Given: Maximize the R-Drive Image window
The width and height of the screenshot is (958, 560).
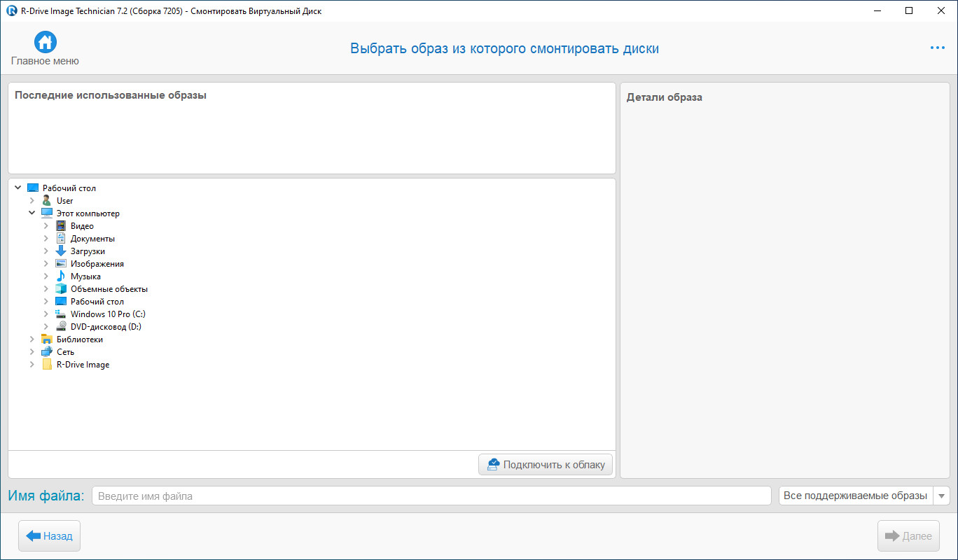Looking at the screenshot, I should click(x=909, y=10).
